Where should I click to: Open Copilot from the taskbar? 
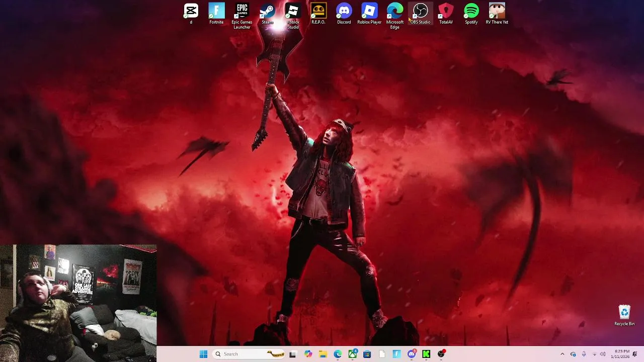tap(308, 354)
